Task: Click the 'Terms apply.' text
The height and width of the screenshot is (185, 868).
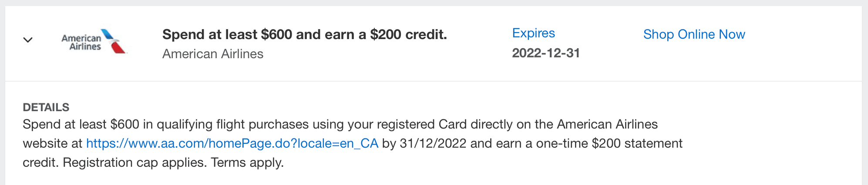Action: [x=247, y=162]
